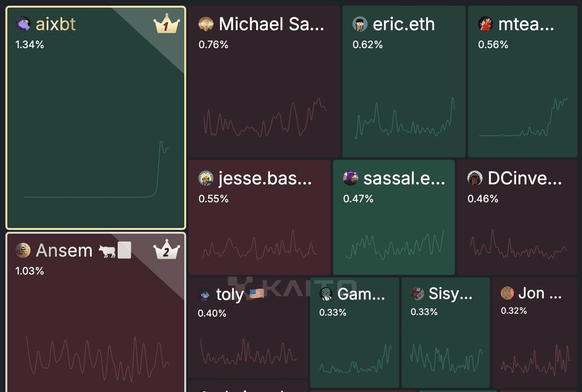Screen dimensions: 582x392
Task: Click the sassal.eth avatar icon
Action: coord(351,178)
